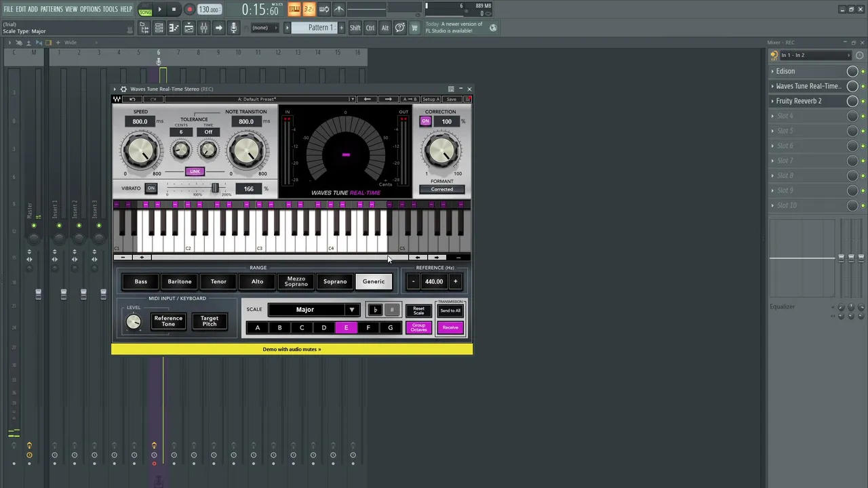Click the CORRECTION amount knob
Viewport: 868px width, 488px height.
pos(441,149)
